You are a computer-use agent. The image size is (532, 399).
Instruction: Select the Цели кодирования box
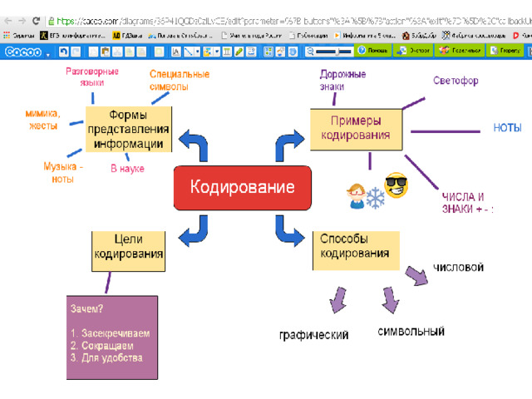pos(128,251)
